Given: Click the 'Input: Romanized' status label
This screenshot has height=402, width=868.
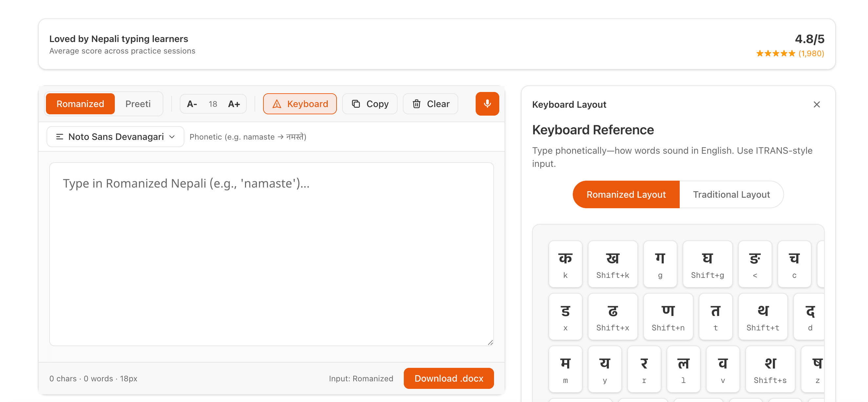Looking at the screenshot, I should [361, 378].
